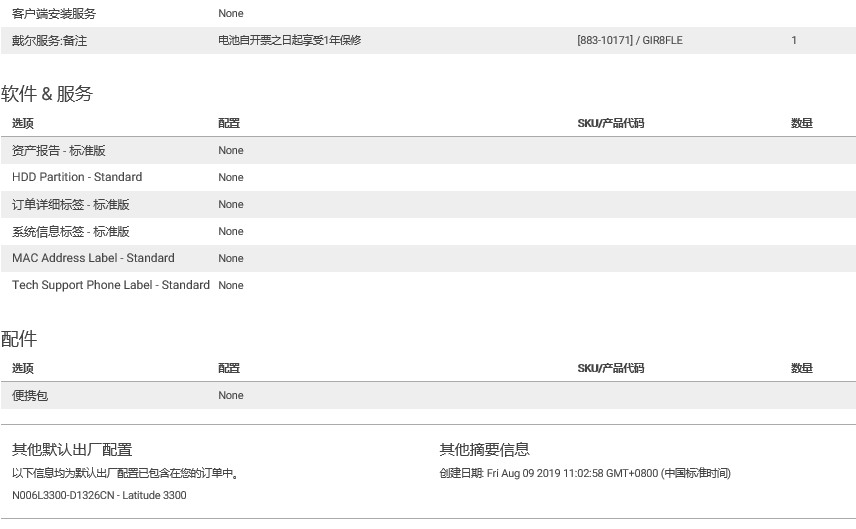Select the 便携包 accessory row
Image resolution: width=856 pixels, height=529 pixels.
tap(30, 395)
